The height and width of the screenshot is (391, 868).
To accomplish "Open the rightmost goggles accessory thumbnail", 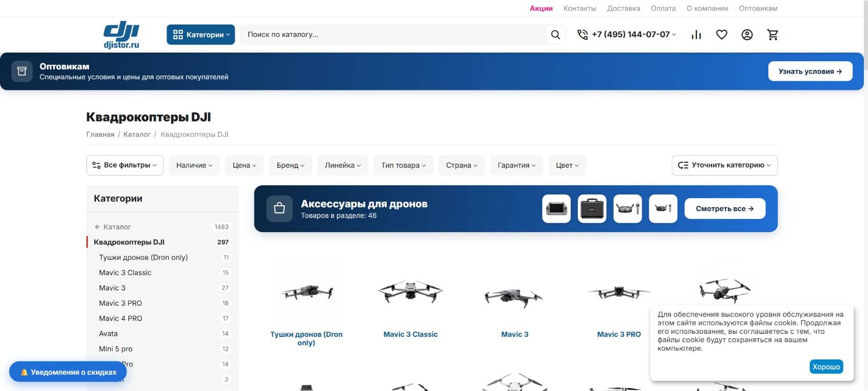I will (x=663, y=208).
